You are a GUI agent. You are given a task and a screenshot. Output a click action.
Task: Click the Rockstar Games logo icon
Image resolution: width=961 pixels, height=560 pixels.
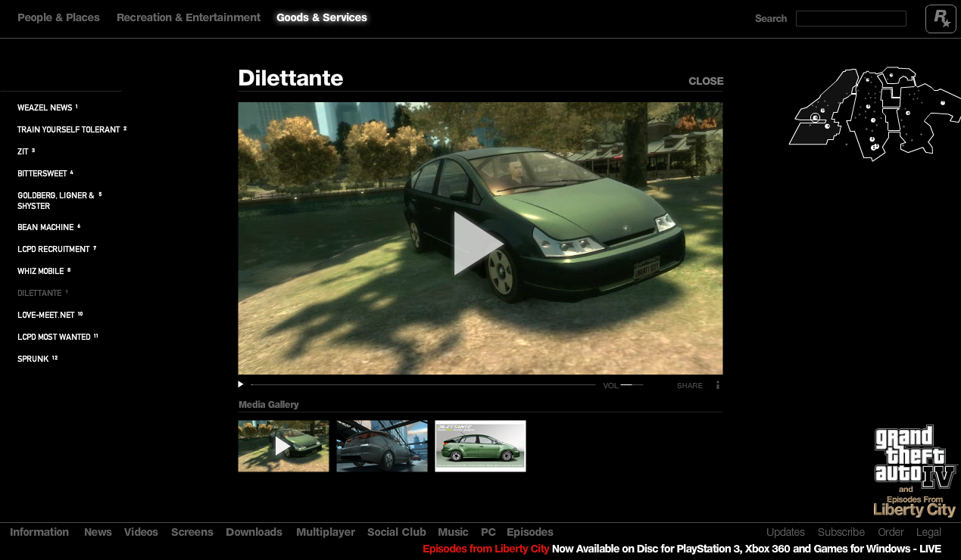tap(941, 19)
